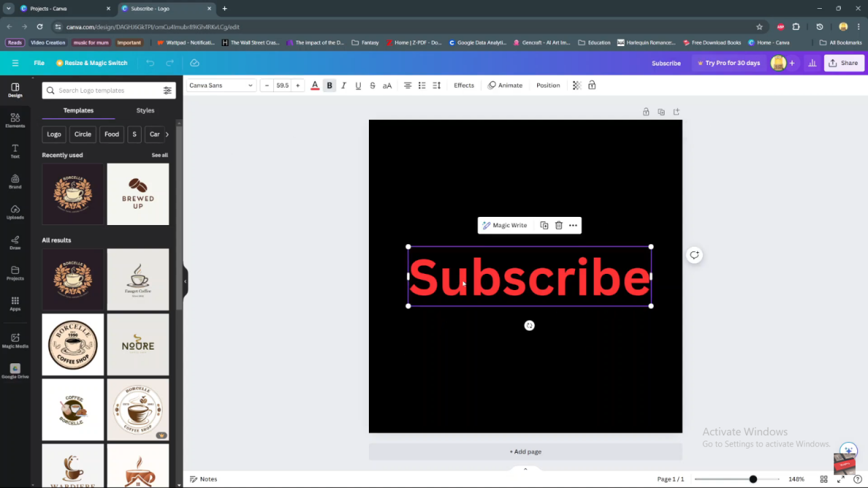
Task: Open Resize & Magic Switch
Action: coord(92,63)
